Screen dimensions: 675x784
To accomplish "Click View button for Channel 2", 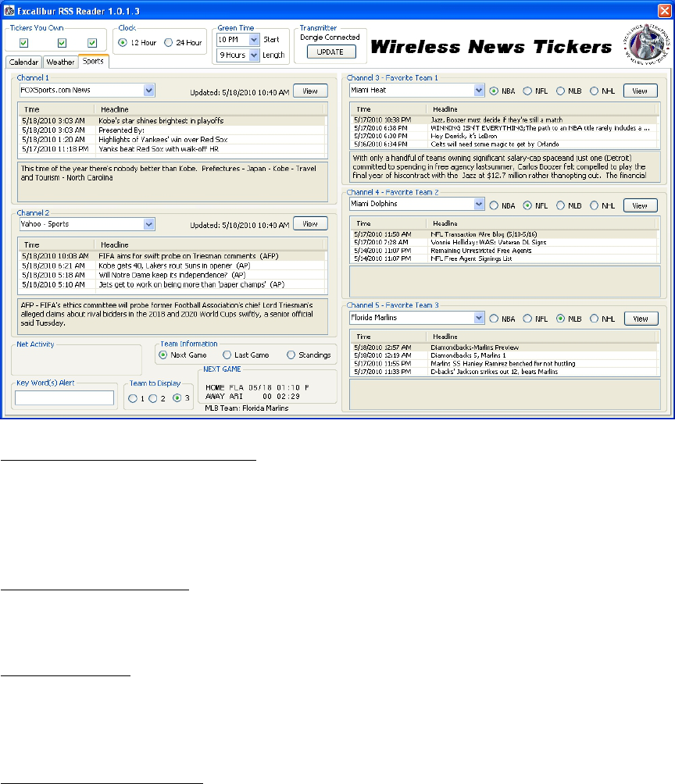I will (x=310, y=224).
